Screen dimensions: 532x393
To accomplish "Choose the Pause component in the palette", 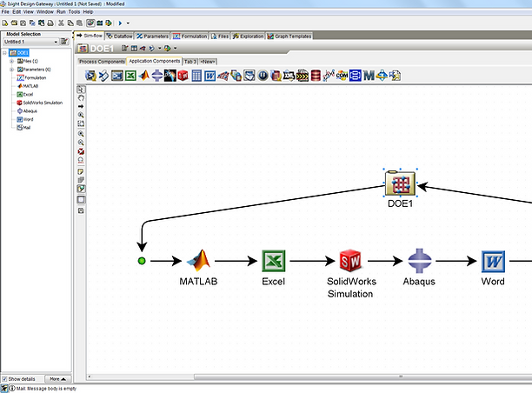I will pos(263,76).
